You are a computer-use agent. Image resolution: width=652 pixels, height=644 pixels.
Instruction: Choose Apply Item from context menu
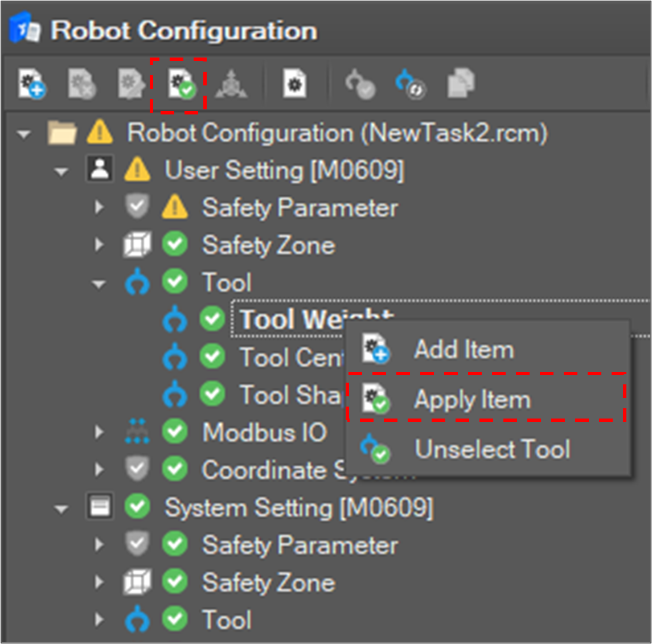[472, 399]
